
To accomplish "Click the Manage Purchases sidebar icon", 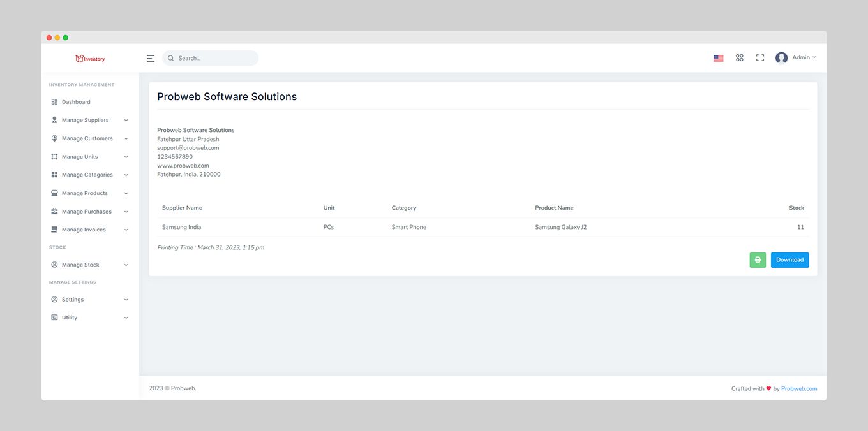I will [x=54, y=212].
